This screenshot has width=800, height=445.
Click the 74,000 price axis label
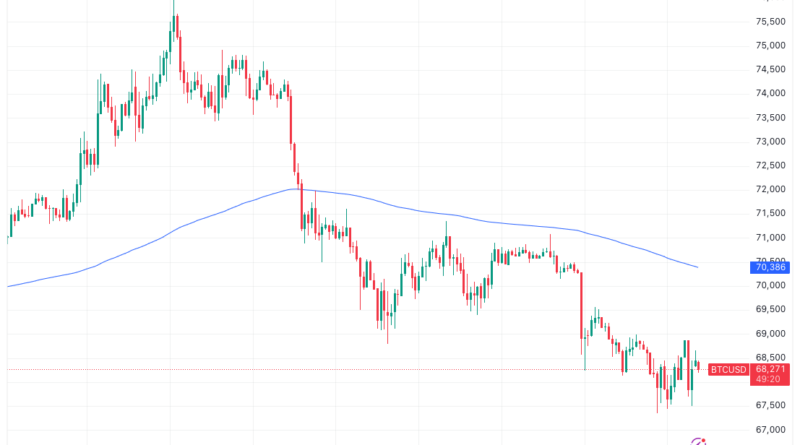[768, 93]
